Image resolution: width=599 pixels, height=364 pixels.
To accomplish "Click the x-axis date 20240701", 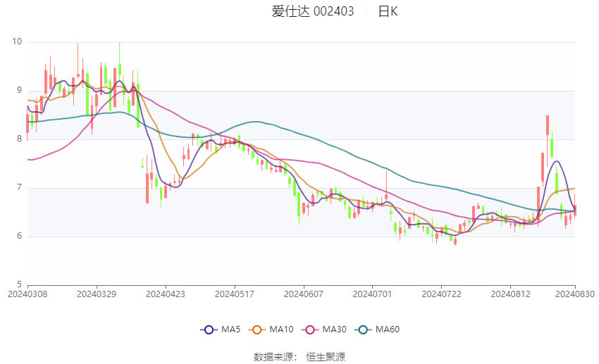I will point(373,294).
